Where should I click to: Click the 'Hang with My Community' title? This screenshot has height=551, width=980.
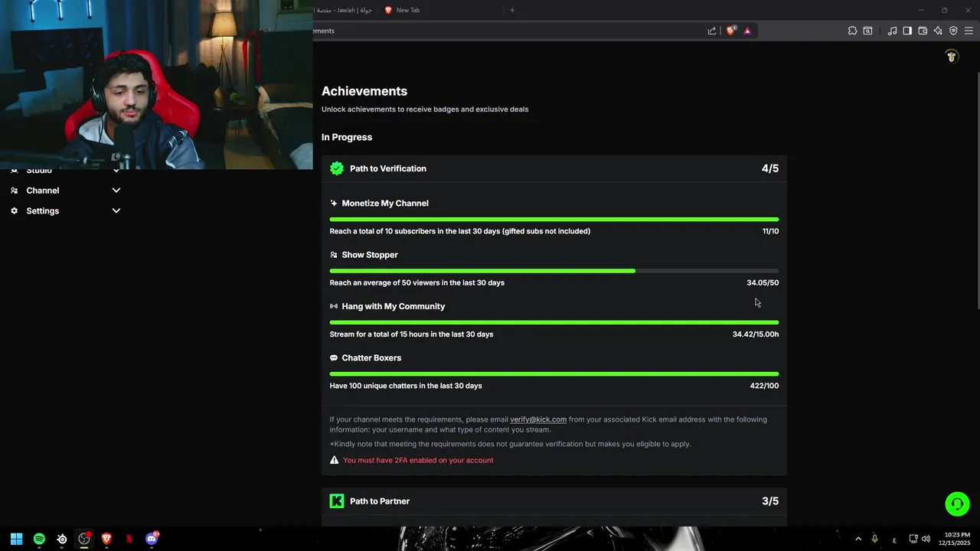point(394,306)
